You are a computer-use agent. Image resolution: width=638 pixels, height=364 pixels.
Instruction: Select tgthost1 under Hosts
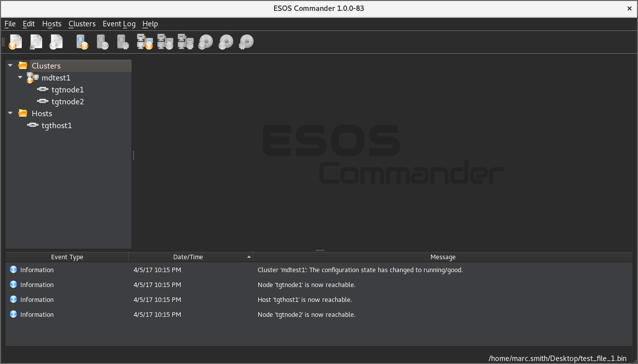pos(57,126)
